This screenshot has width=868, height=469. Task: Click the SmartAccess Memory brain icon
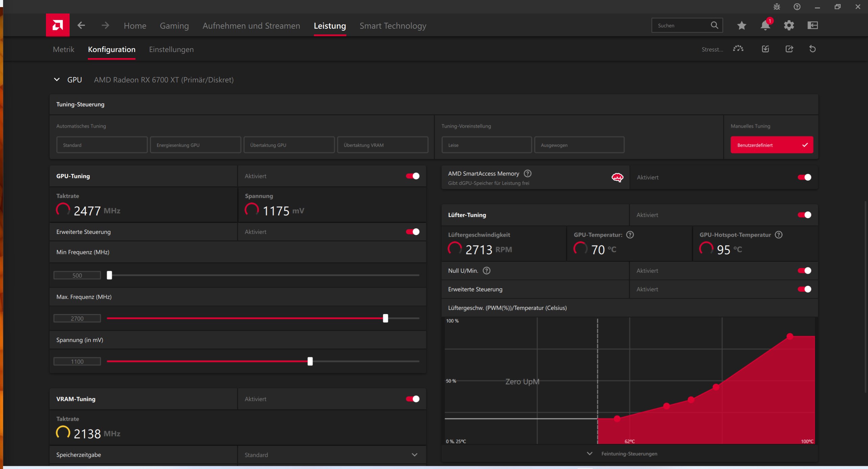point(617,177)
